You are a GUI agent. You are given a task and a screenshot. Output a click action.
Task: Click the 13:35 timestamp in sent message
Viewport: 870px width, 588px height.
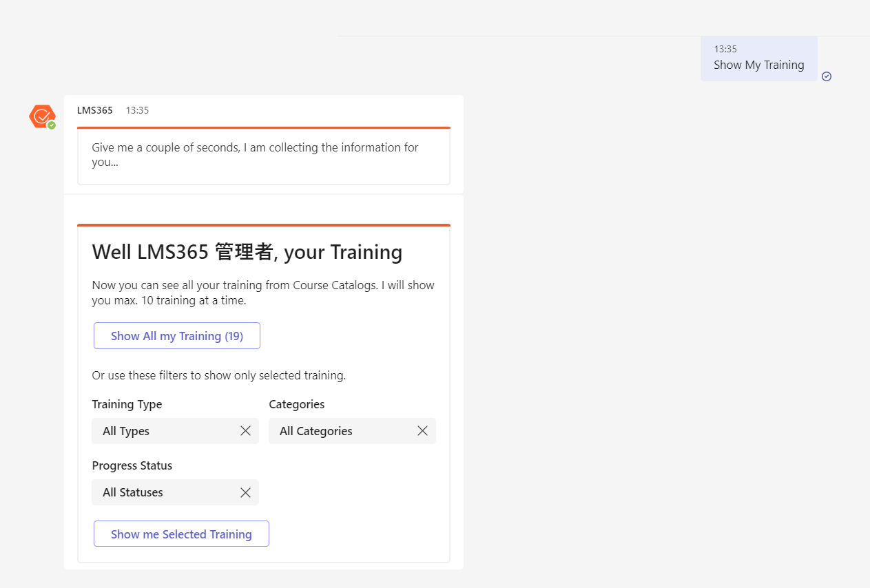click(725, 49)
